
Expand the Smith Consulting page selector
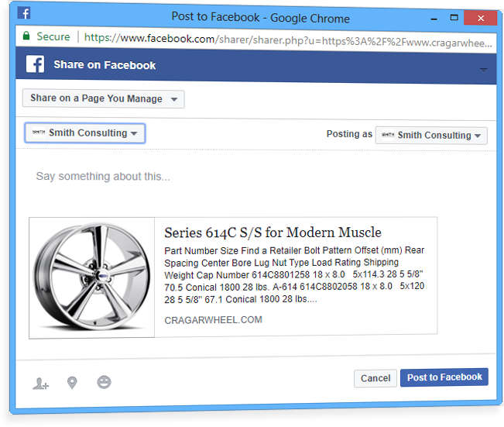point(85,133)
